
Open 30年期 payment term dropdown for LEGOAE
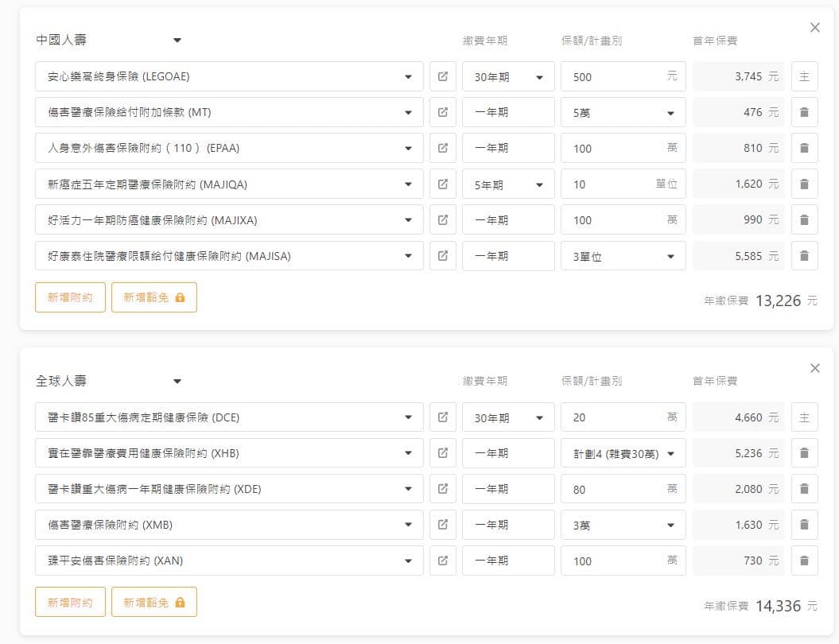[x=508, y=77]
